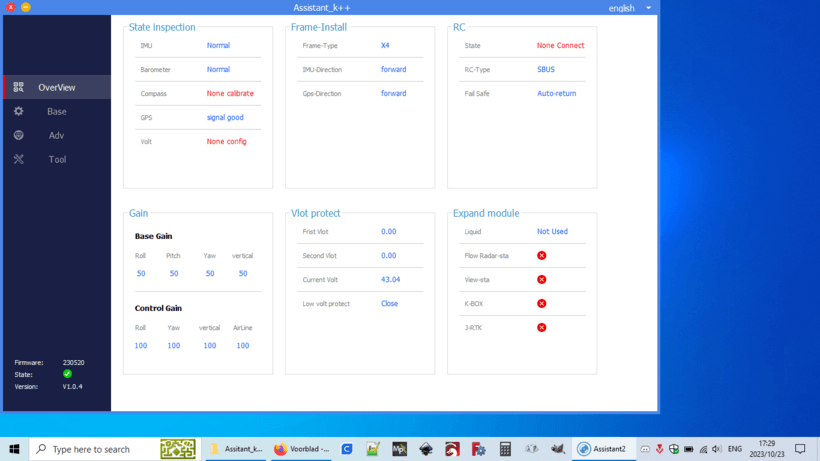Image resolution: width=820 pixels, height=461 pixels.
Task: Click the View-sta red status icon
Action: (x=542, y=280)
